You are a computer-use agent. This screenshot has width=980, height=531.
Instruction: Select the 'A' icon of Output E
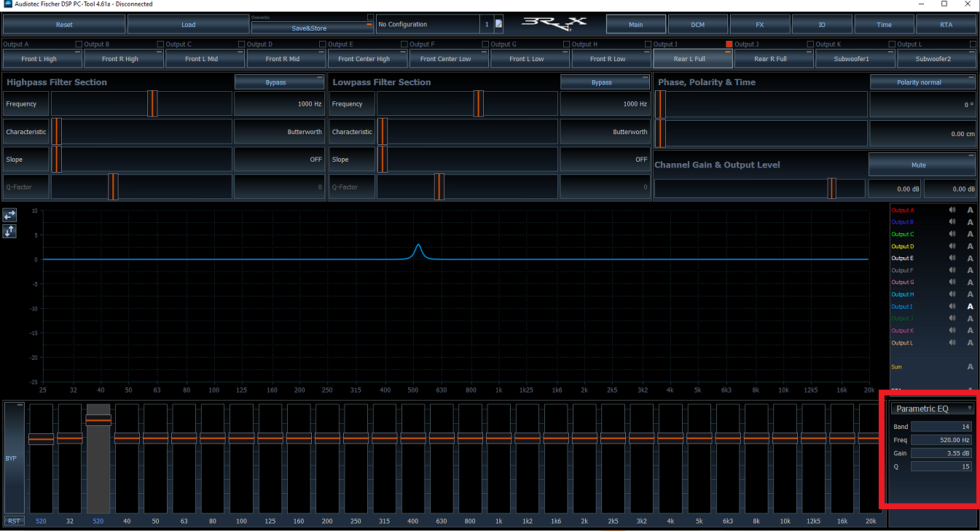(x=970, y=258)
